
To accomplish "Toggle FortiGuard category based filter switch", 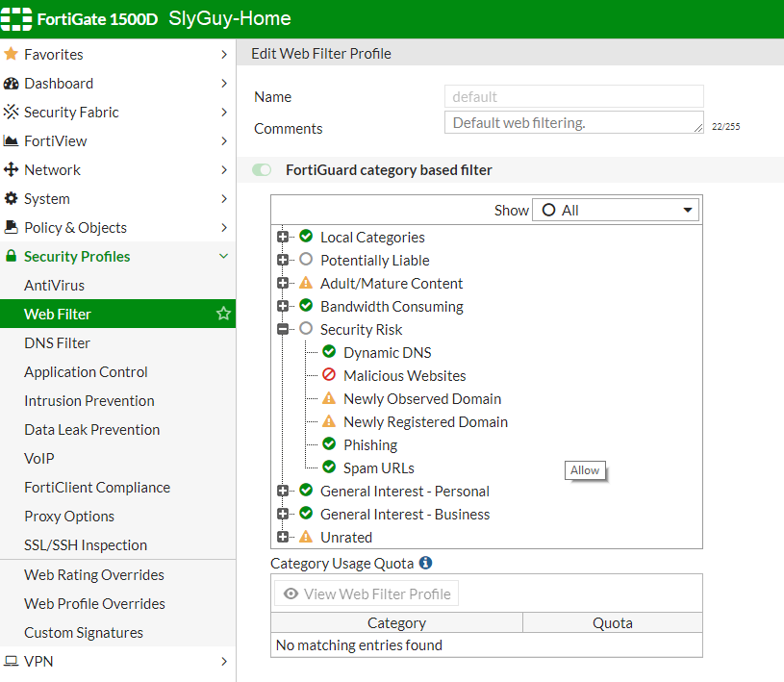I will 262,170.
